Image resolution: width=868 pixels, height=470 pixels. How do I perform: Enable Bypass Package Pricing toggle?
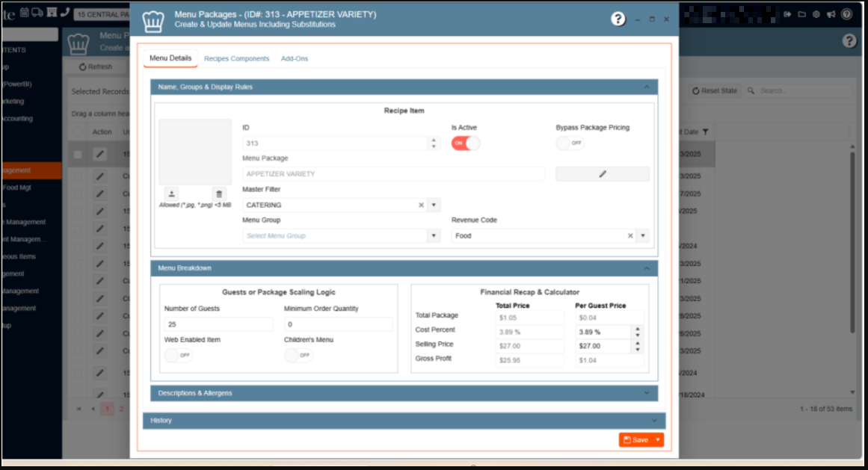570,143
